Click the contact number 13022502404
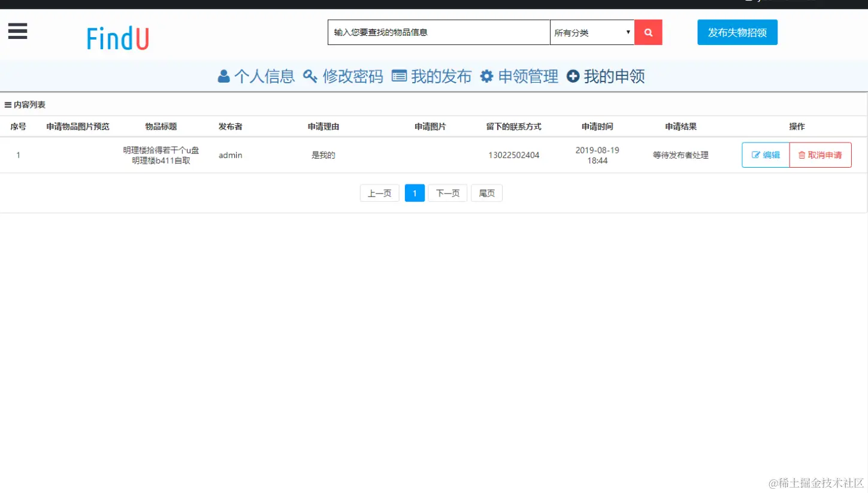Viewport: 868px width, 493px height. click(x=514, y=155)
